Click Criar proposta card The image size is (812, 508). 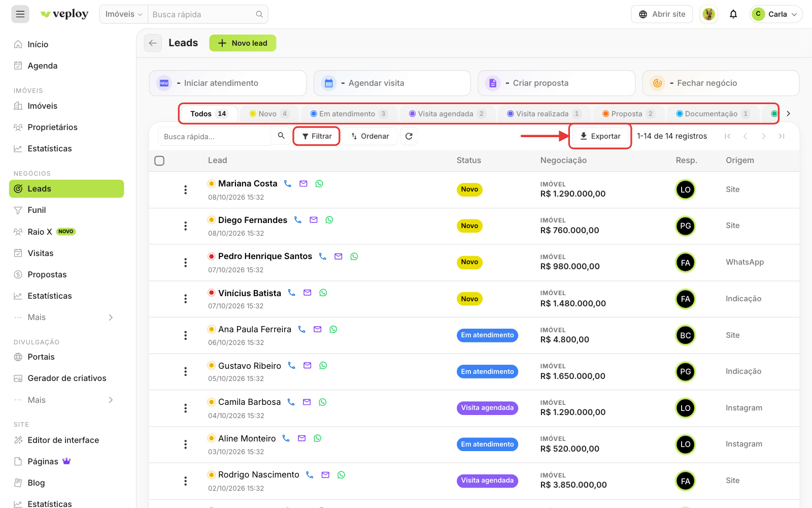(556, 83)
